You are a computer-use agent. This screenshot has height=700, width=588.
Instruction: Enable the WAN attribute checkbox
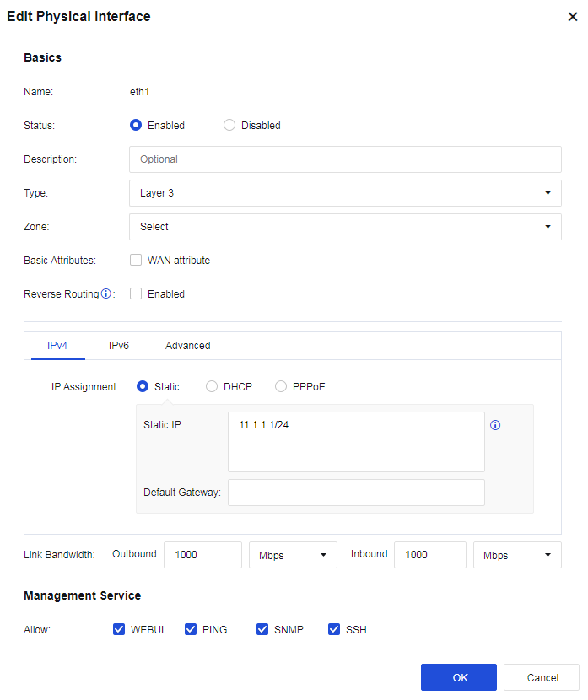point(136,261)
